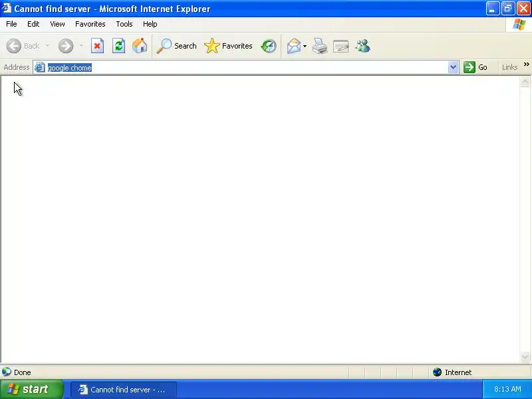Go to the Home page icon

point(140,46)
